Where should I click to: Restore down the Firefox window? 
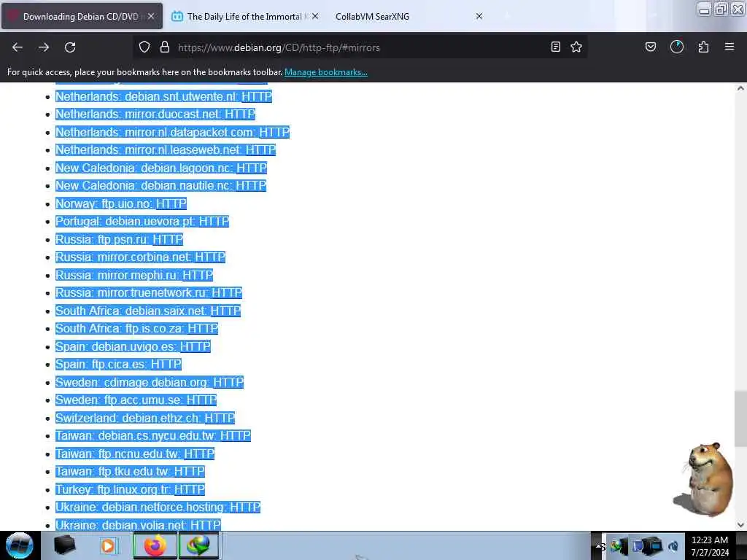coord(721,9)
